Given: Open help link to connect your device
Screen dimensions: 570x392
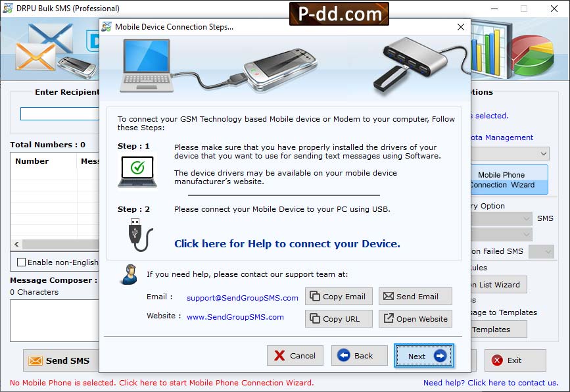Looking at the screenshot, I should (x=287, y=243).
